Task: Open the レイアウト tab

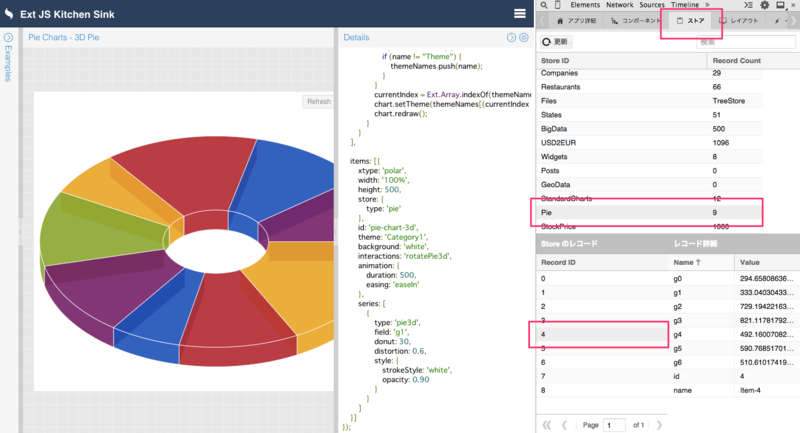Action: tap(739, 21)
